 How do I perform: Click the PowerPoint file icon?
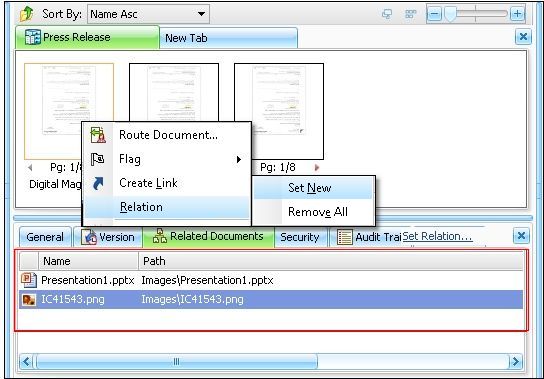(x=29, y=280)
